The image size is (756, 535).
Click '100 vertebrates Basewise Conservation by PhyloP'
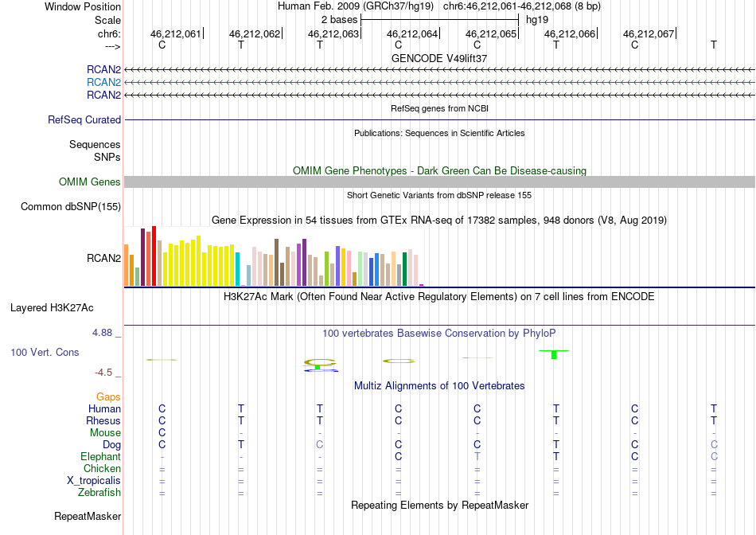[x=439, y=334]
